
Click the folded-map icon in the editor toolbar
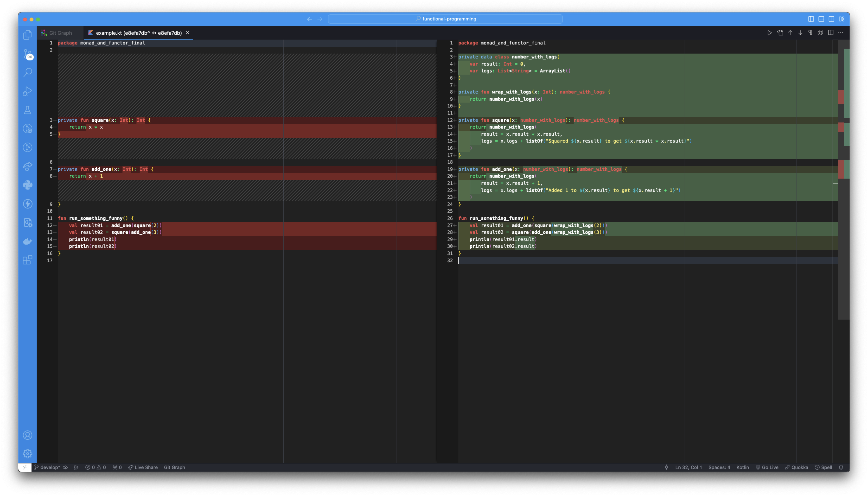pyautogui.click(x=820, y=33)
